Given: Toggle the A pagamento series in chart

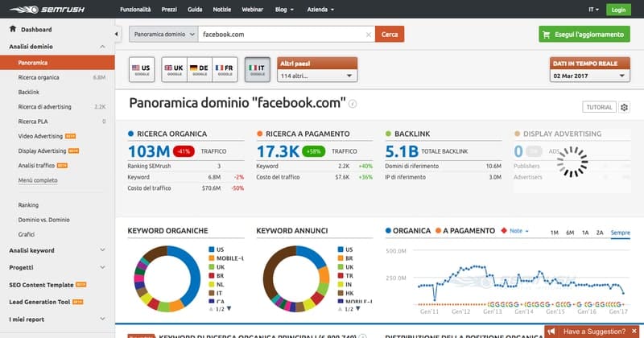Looking at the screenshot, I should [465, 231].
